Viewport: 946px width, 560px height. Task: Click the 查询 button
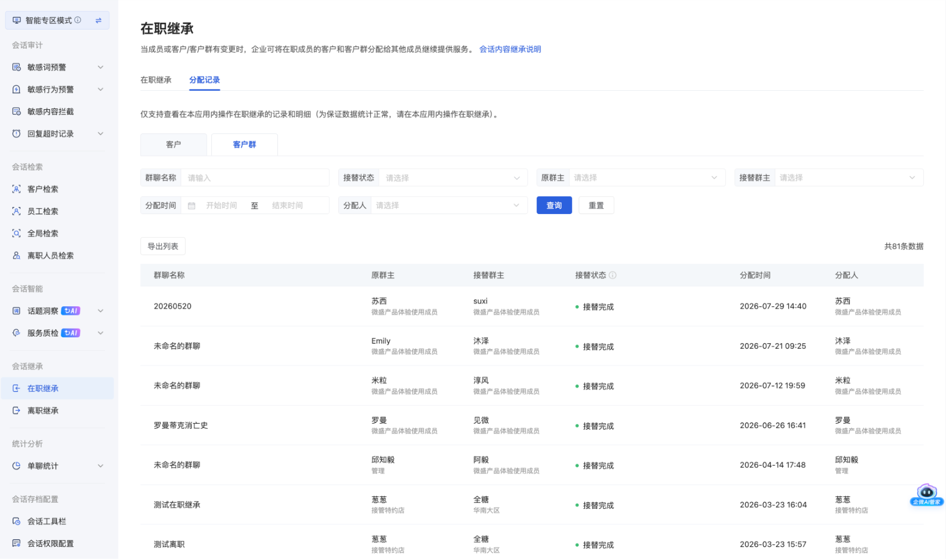(554, 205)
